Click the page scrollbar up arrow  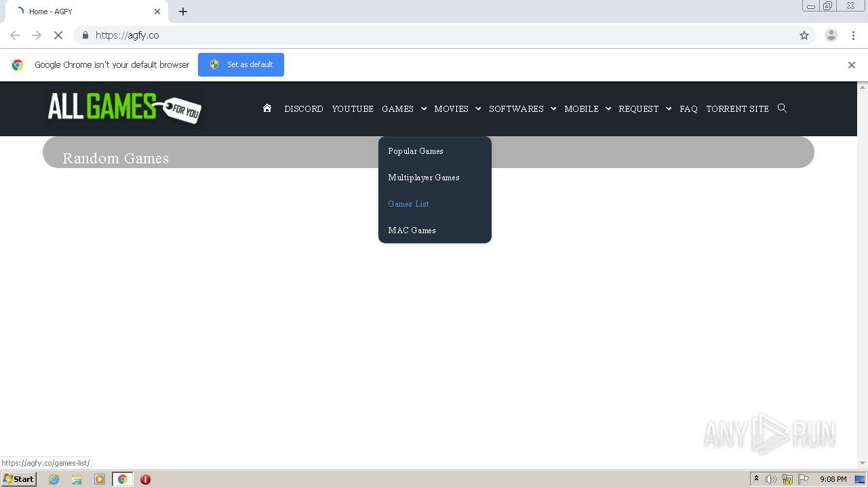click(863, 87)
